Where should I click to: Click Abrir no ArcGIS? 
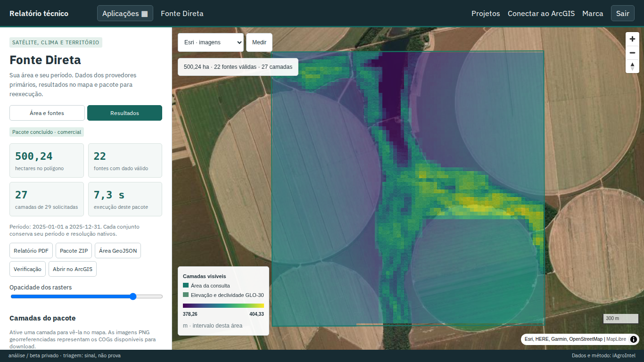[x=73, y=269]
